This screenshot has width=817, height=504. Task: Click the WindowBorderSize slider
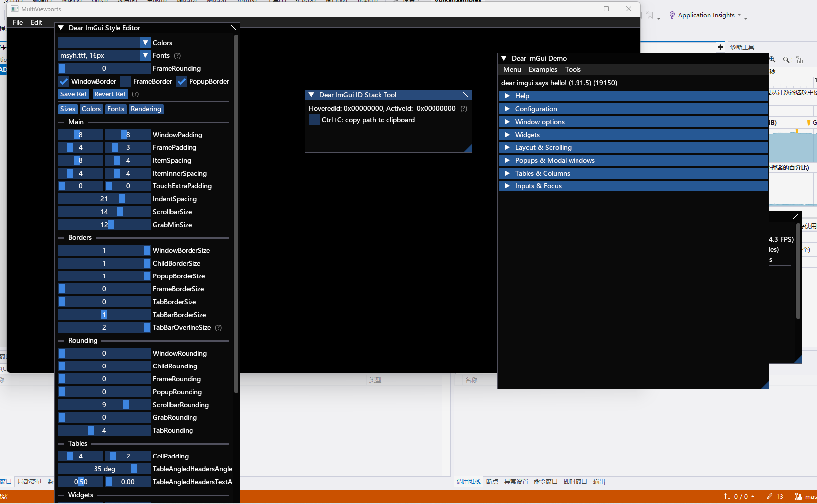(104, 251)
